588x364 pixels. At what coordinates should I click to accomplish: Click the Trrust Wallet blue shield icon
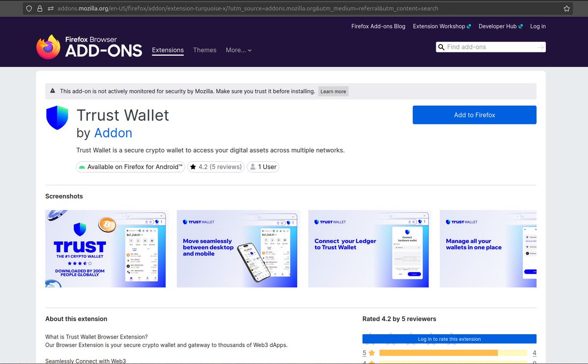(x=57, y=118)
